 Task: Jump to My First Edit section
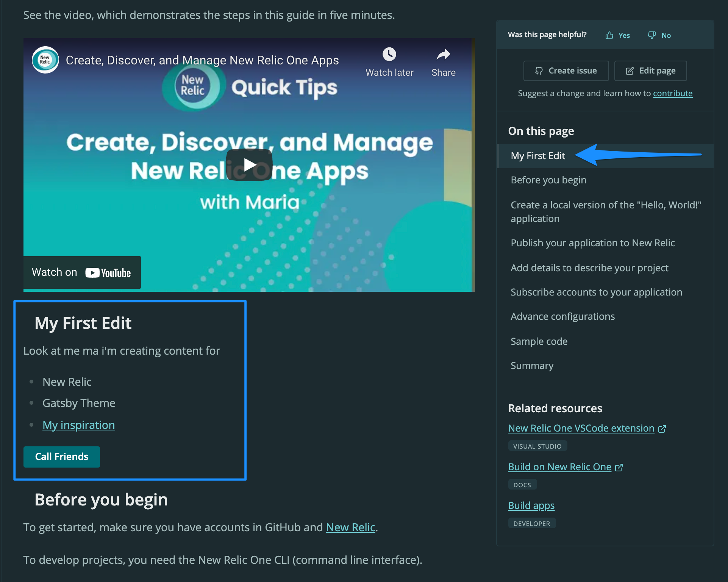click(x=537, y=156)
